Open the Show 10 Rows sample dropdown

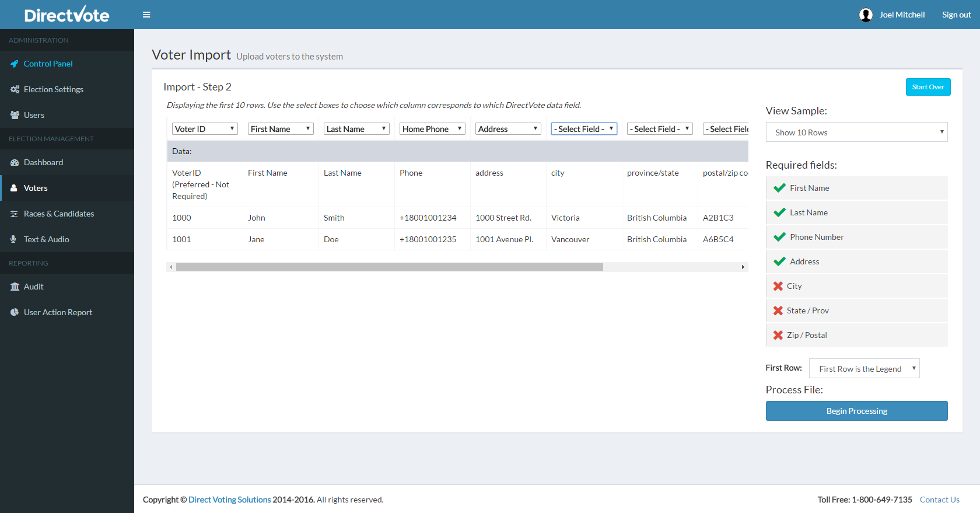(856, 132)
